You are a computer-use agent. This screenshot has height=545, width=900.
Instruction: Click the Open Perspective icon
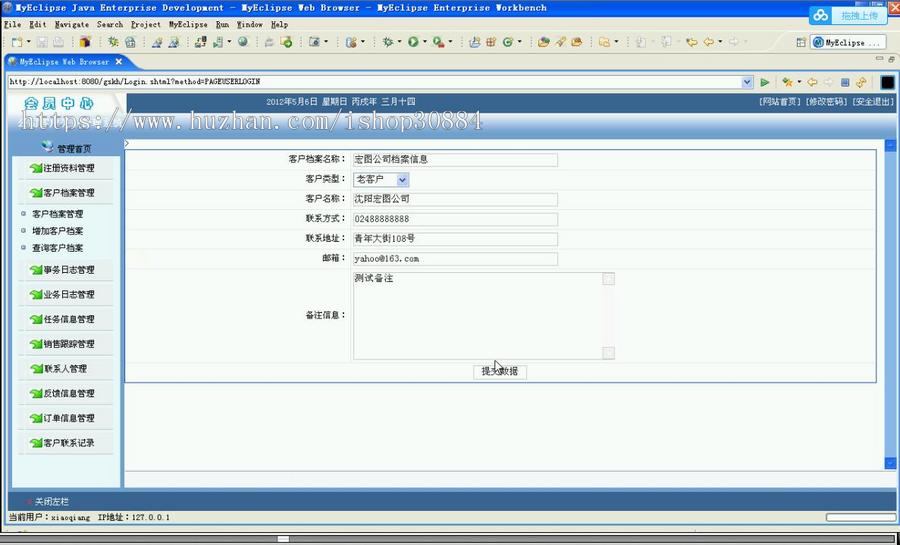(801, 42)
